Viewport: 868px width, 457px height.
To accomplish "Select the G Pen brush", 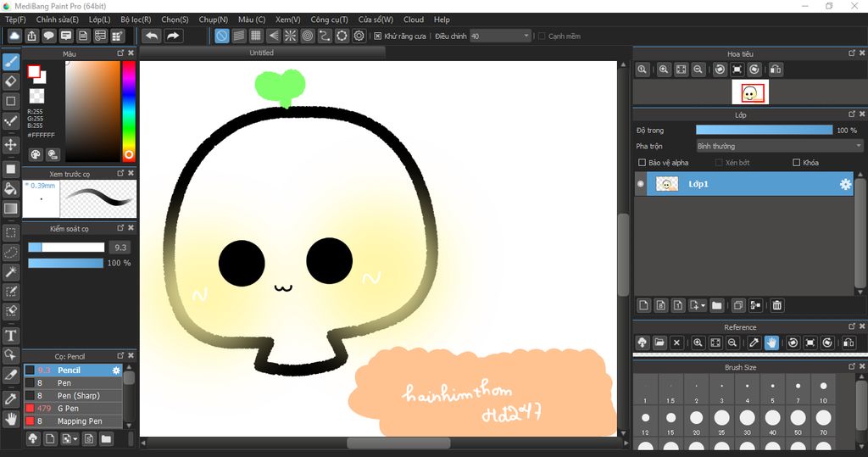I will click(73, 409).
